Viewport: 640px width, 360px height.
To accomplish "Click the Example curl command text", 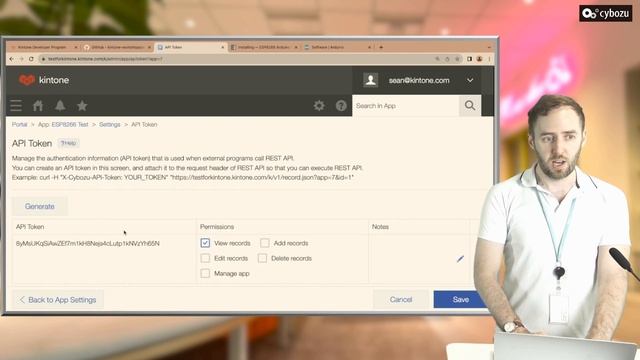I will 182,178.
